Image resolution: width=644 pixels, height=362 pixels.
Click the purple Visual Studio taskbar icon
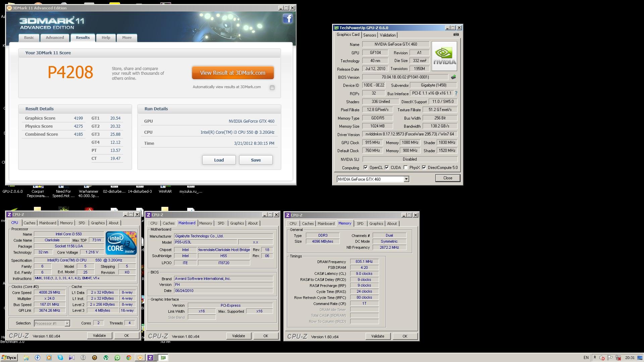(72, 358)
